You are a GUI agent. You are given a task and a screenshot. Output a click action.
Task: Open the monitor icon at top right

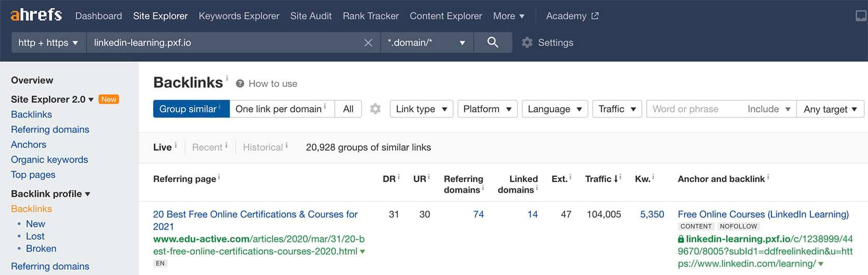click(861, 16)
